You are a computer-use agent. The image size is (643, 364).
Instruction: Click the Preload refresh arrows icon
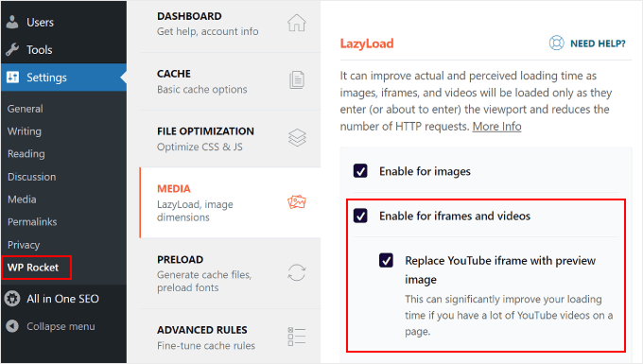[x=297, y=272]
